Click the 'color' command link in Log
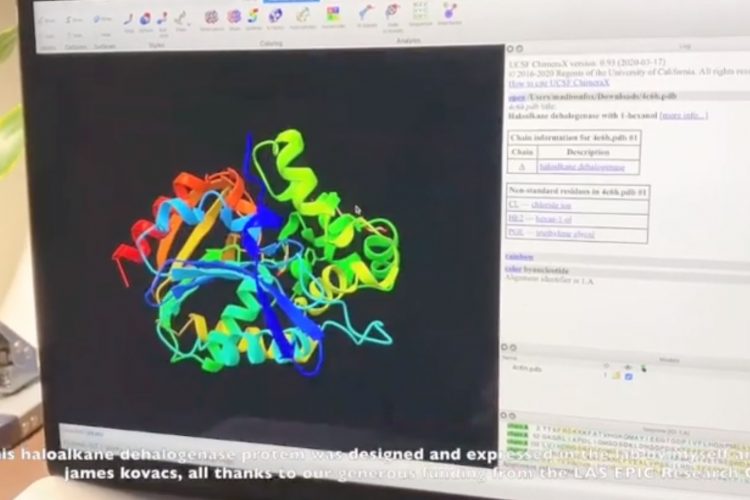Screen dimensions: 750x500 pyautogui.click(x=513, y=270)
